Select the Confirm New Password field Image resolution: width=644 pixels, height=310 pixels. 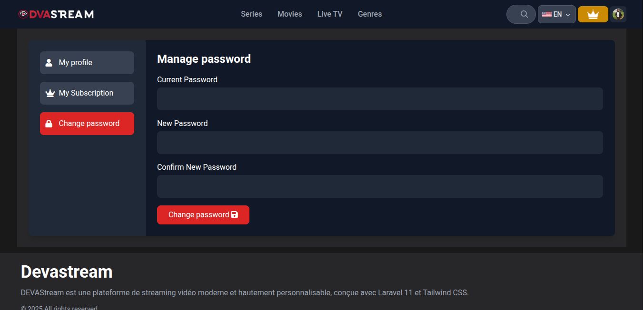(x=380, y=186)
